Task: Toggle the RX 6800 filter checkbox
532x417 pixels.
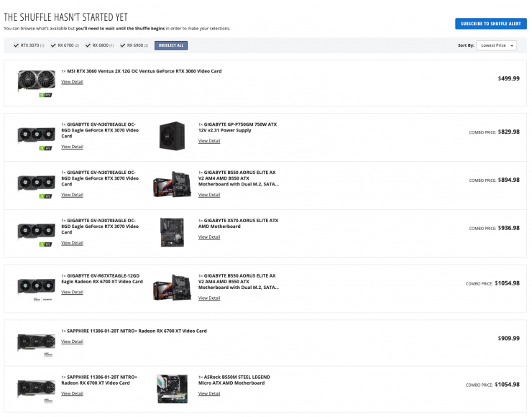Action: [88, 45]
